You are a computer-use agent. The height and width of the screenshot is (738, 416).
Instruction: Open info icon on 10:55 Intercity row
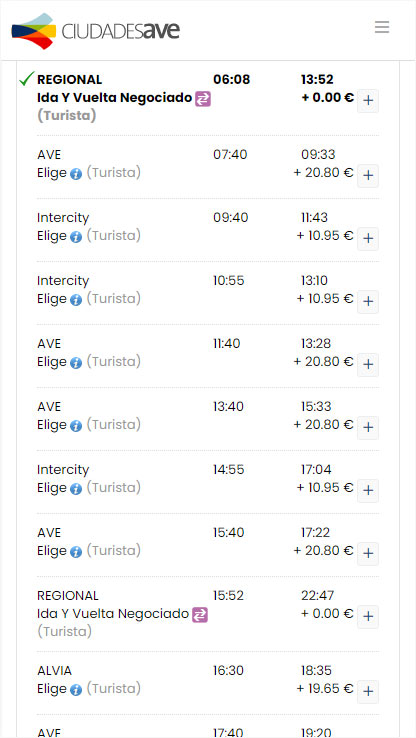point(76,300)
